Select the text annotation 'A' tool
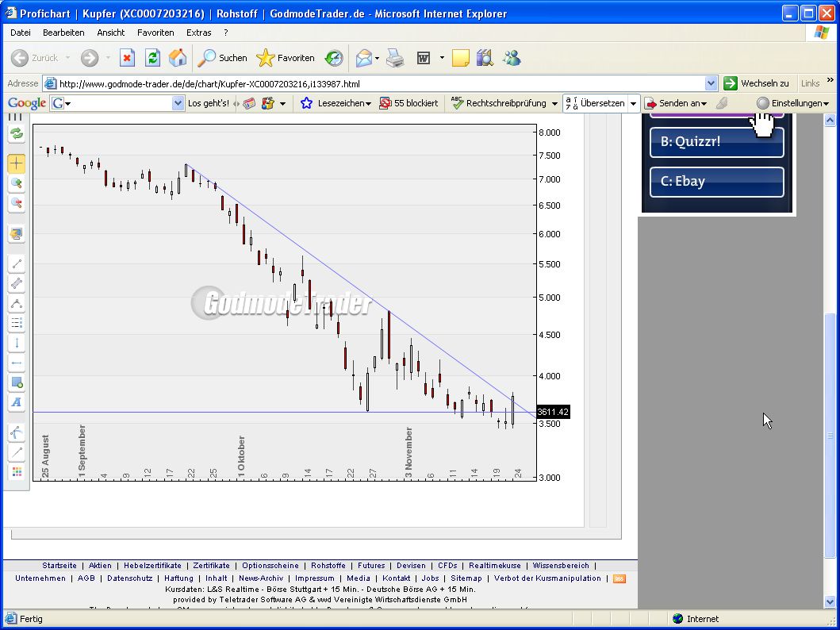 point(17,403)
